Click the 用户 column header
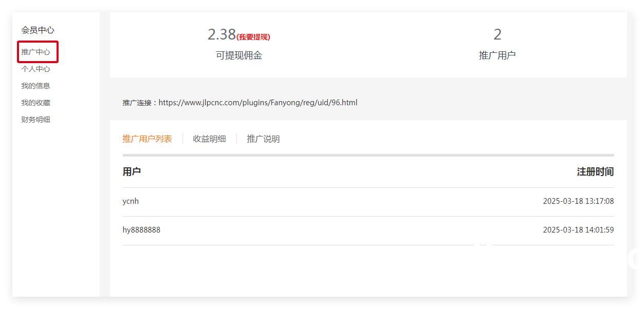Screen dimensions: 644x309 coord(132,172)
